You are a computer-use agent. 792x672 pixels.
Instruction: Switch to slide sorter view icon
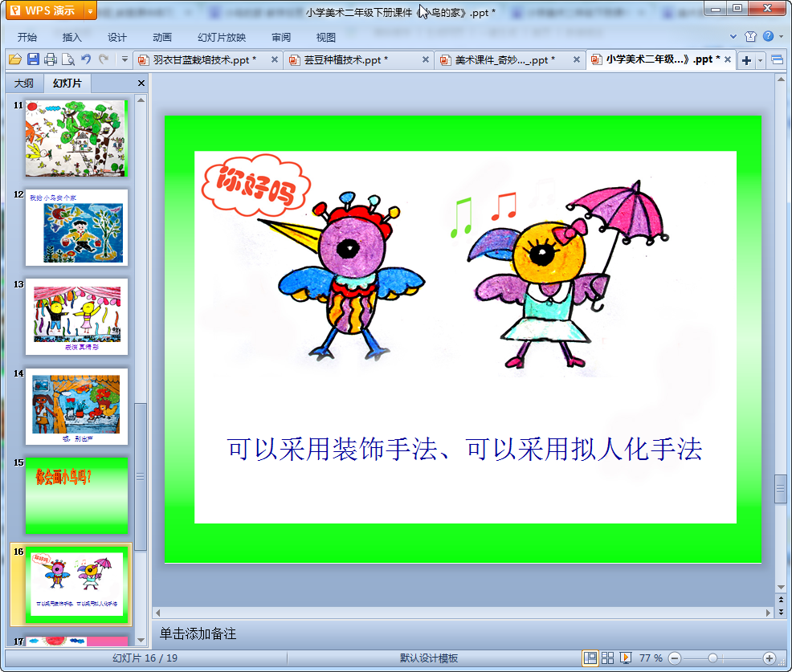607,658
